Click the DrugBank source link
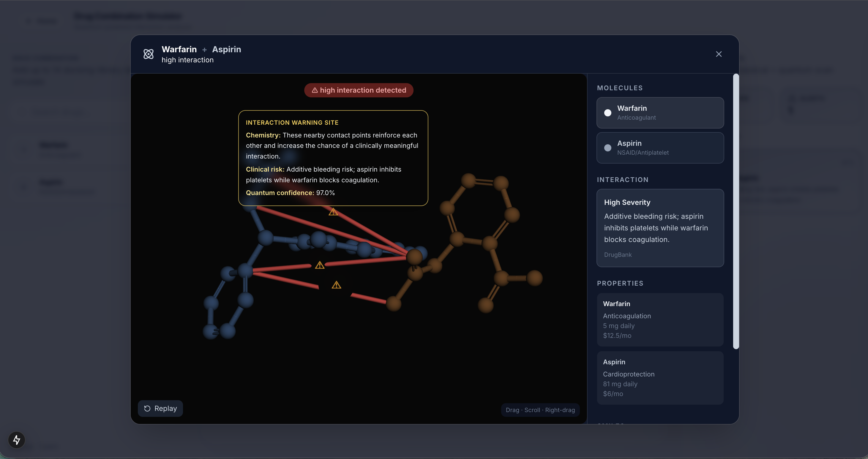 click(x=618, y=255)
